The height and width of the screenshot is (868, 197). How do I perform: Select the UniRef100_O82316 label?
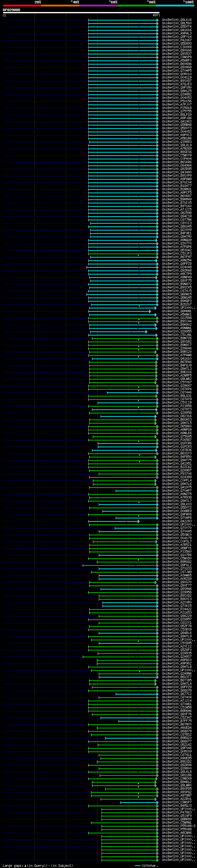tap(177, 416)
